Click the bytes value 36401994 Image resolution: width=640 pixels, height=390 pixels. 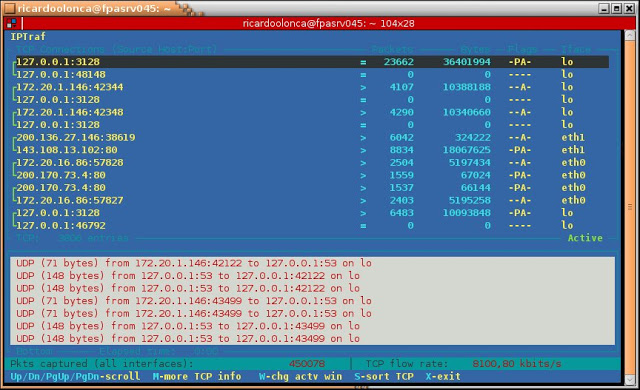coord(467,62)
